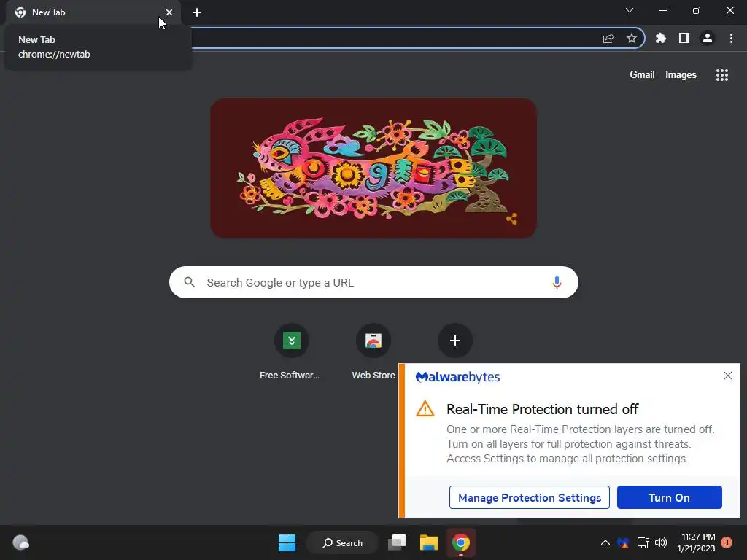This screenshot has height=560, width=747.
Task: Click the Chrome icon on New Tab tab
Action: [x=20, y=12]
